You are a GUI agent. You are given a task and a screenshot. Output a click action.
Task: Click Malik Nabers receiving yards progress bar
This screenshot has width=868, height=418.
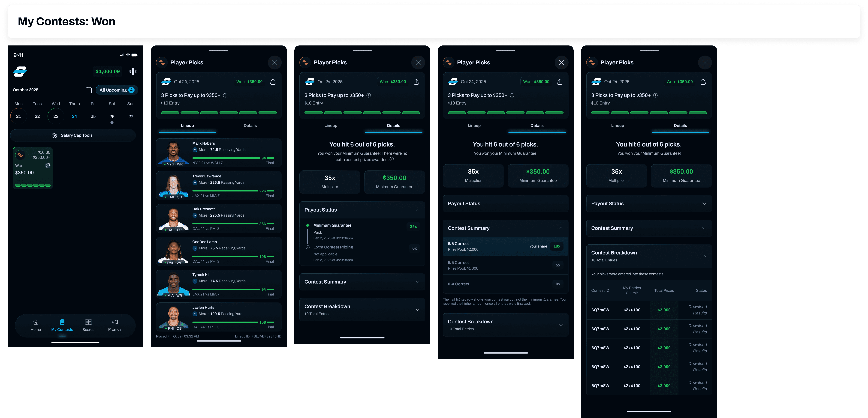click(x=226, y=158)
